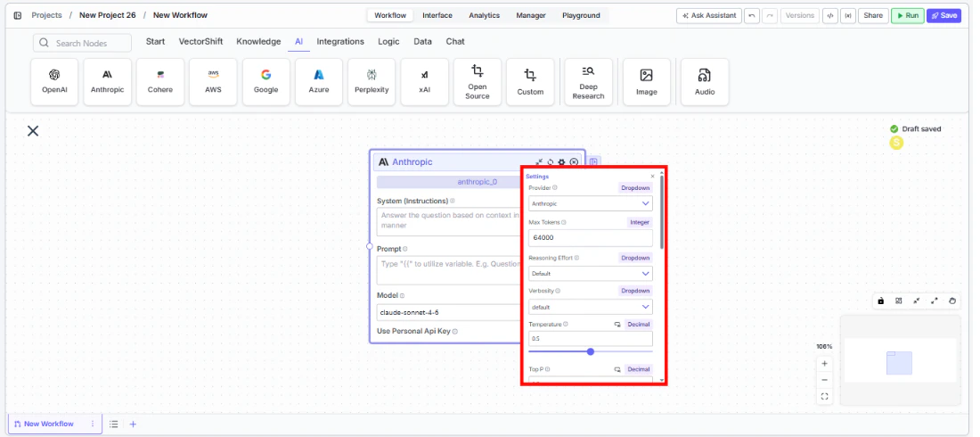This screenshot has height=437, width=980.
Task: Close the Settings panel
Action: pos(652,177)
